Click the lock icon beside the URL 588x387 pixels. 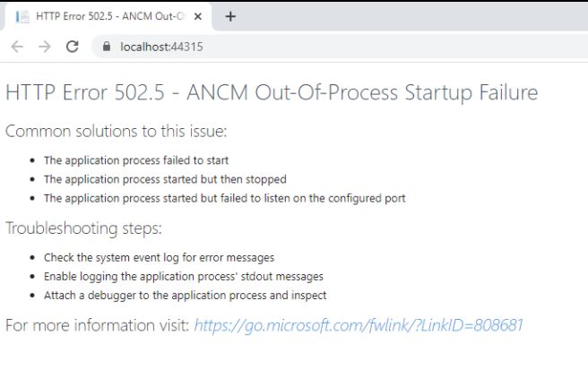[x=108, y=47]
